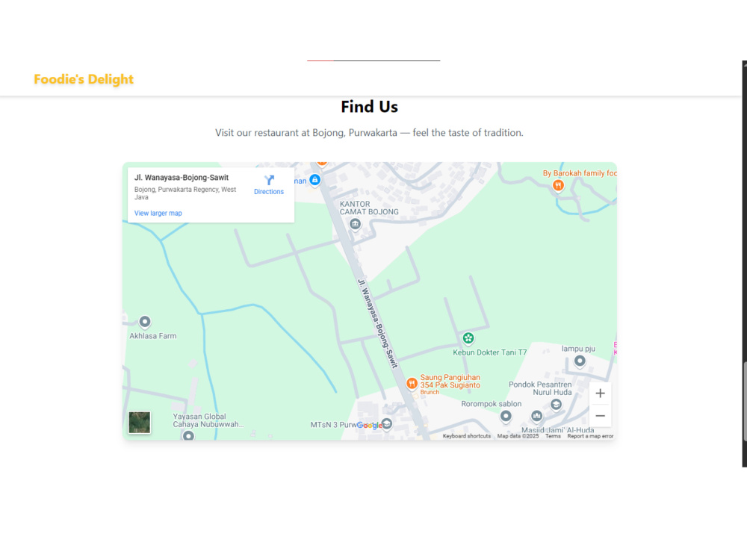The image size is (747, 560).
Task: Select the Kantor Camat Bojong marker
Action: point(355,224)
